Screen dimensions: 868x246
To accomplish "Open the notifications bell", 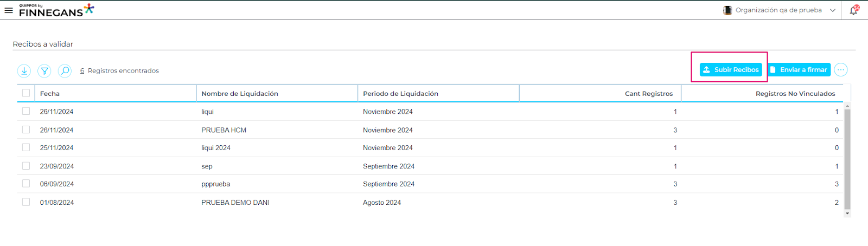I will 854,10.
